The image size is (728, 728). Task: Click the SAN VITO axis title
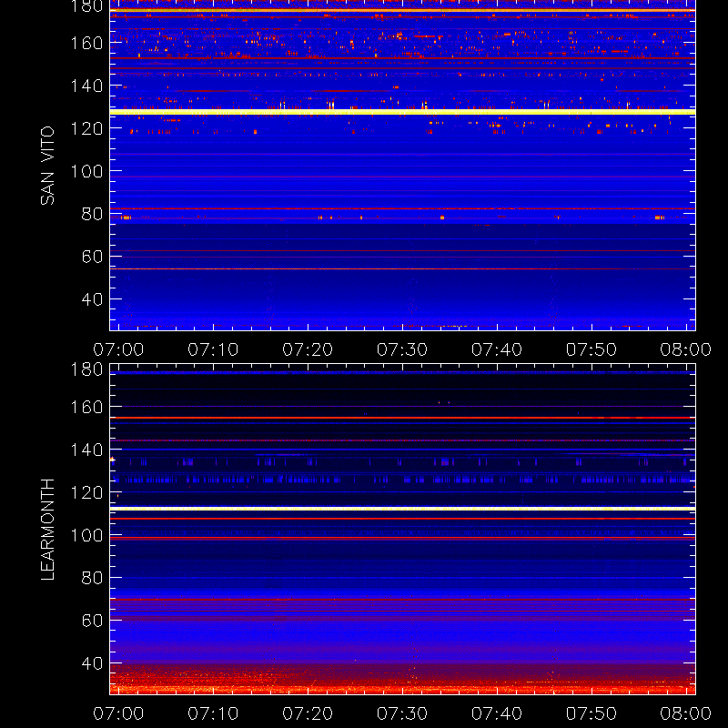pos(47,166)
